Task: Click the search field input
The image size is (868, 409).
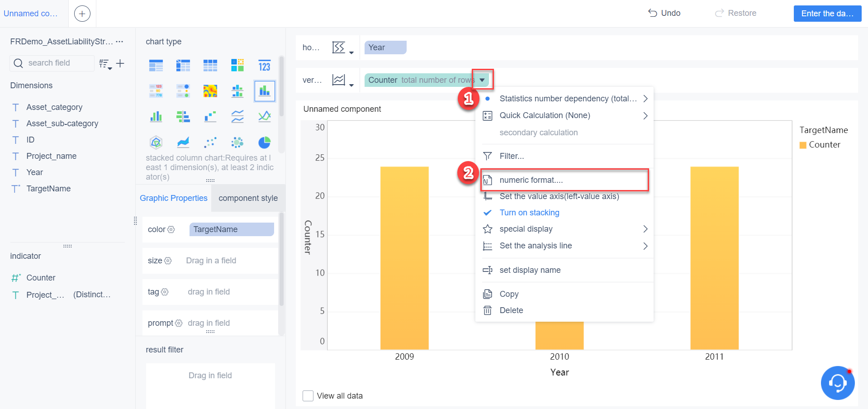Action: click(52, 63)
